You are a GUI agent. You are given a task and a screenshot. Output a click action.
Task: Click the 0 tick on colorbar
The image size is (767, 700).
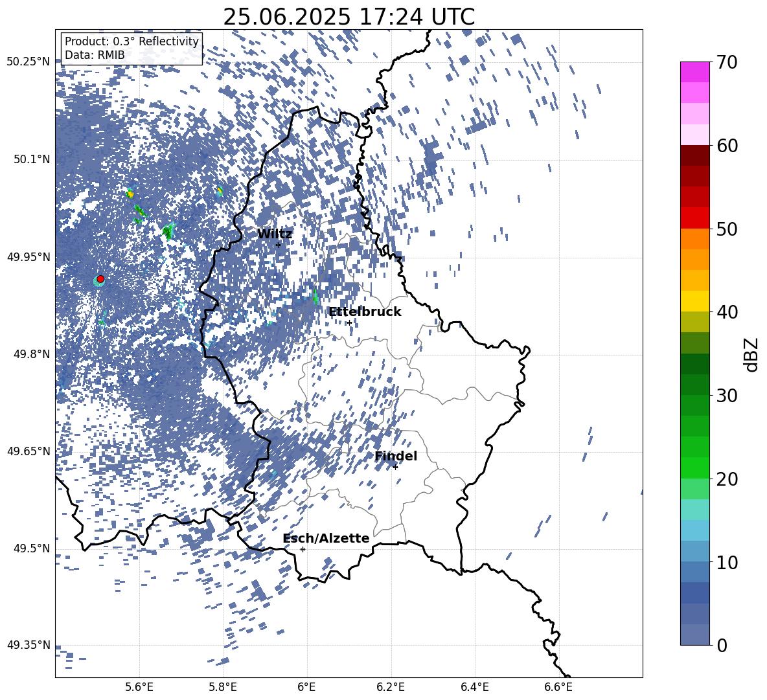tap(722, 645)
